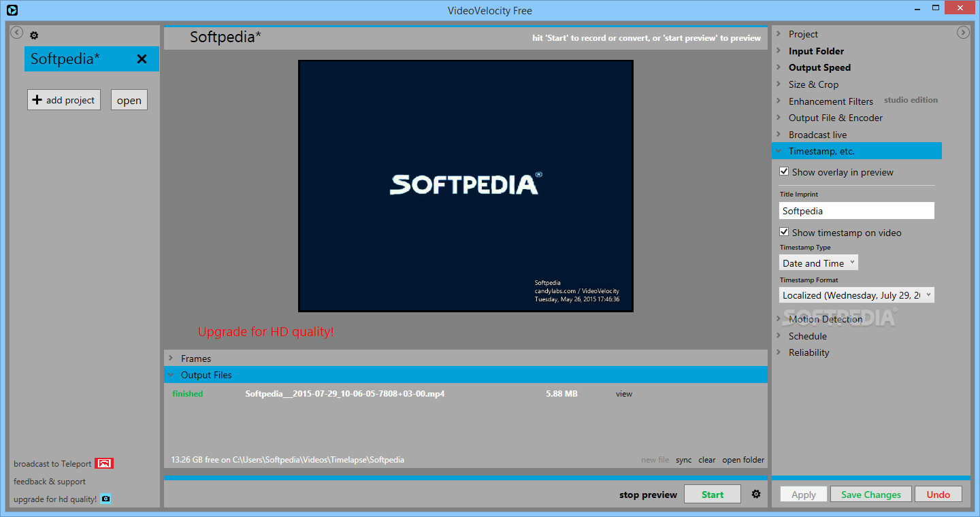The image size is (980, 517).
Task: Click the 13.26 GB free path text
Action: (288, 460)
